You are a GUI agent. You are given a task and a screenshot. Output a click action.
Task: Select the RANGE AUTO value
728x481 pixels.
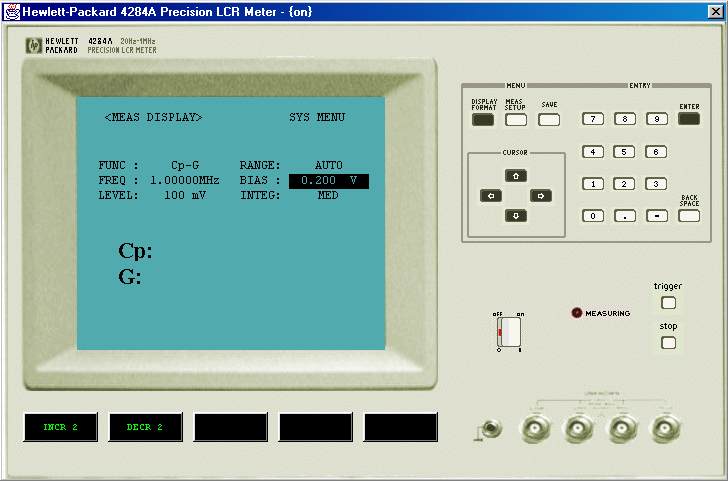pyautogui.click(x=328, y=165)
